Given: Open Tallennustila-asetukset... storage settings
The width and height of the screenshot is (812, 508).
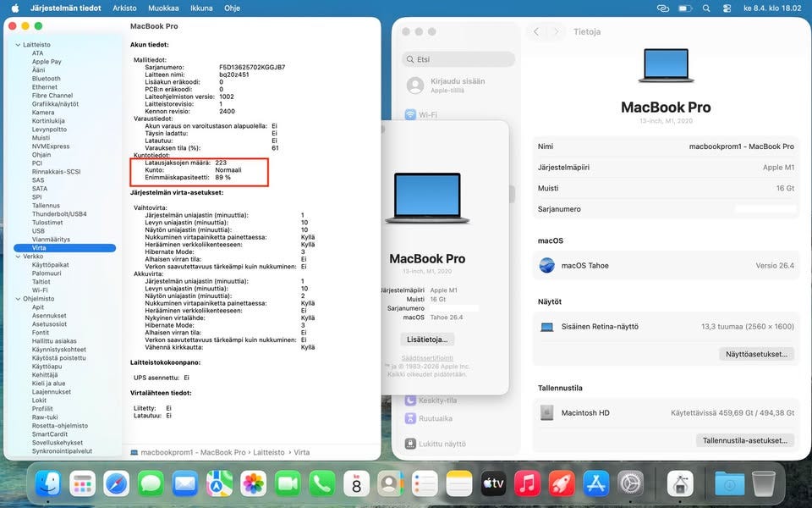Looking at the screenshot, I should (744, 440).
